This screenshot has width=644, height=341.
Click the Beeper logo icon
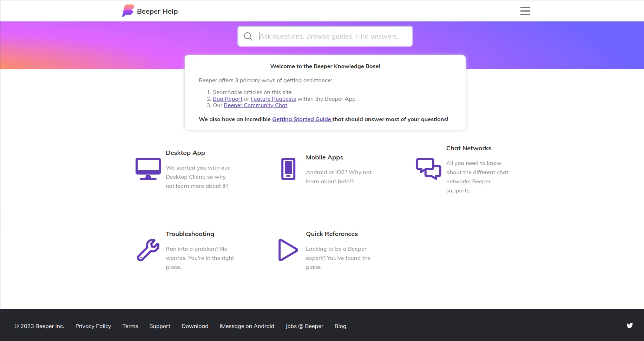[127, 11]
